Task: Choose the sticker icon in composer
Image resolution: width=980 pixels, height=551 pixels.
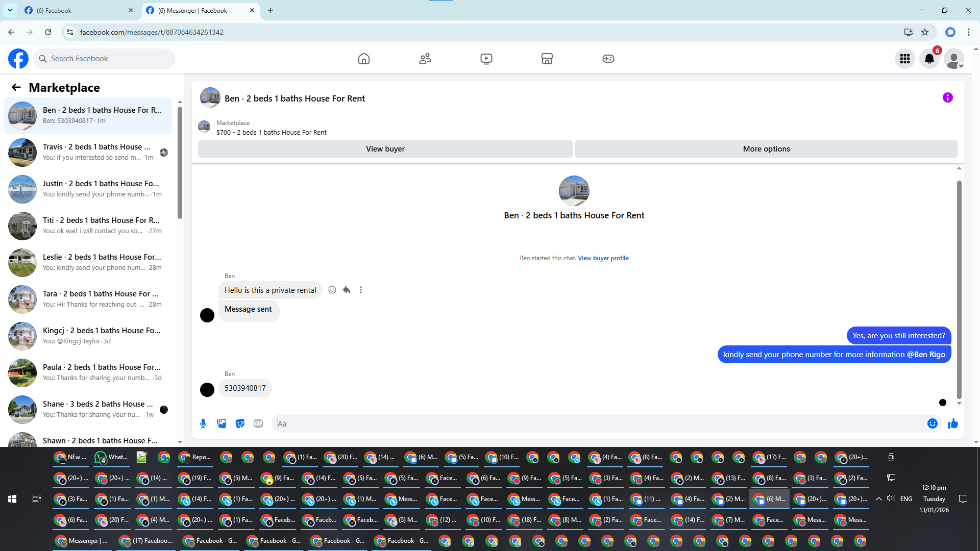Action: tap(240, 423)
